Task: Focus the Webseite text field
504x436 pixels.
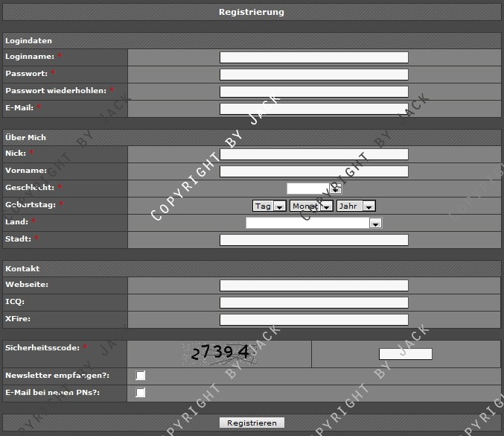Action: pos(313,285)
